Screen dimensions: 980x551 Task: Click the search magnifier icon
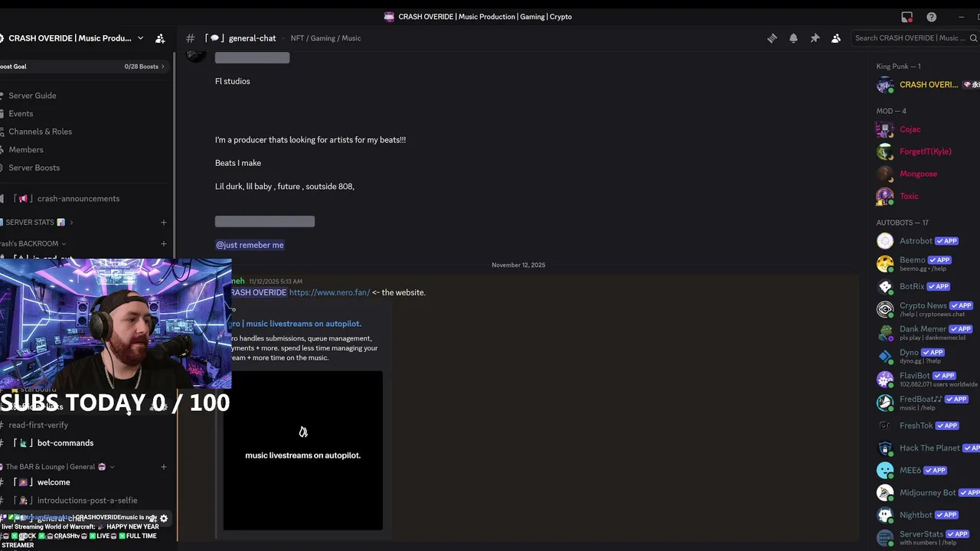pos(974,38)
